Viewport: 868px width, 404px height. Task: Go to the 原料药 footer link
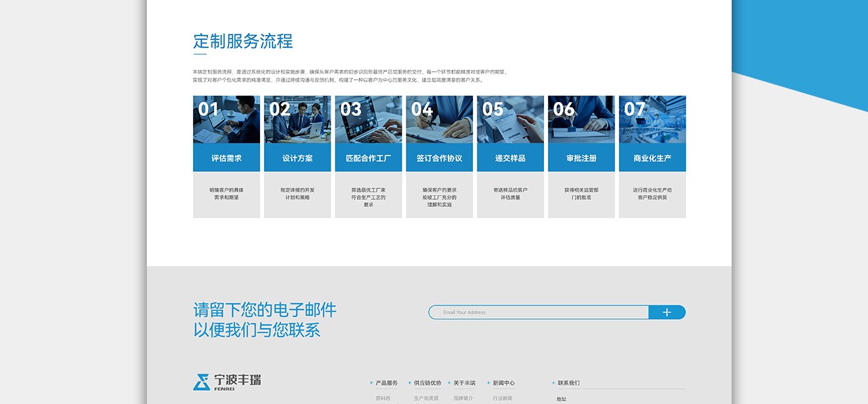[x=383, y=398]
